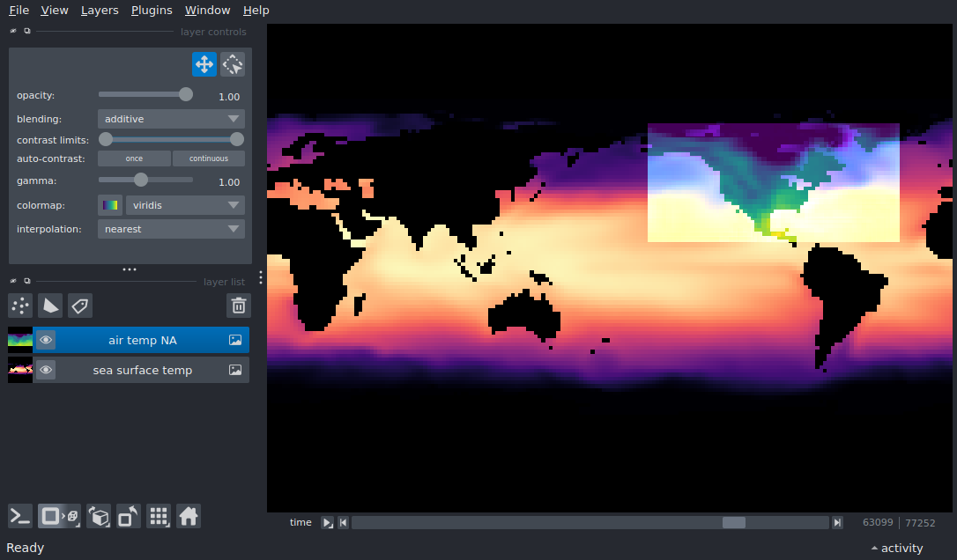Expand the activity panel
Viewport: 957px width, 560px height.
click(x=896, y=548)
